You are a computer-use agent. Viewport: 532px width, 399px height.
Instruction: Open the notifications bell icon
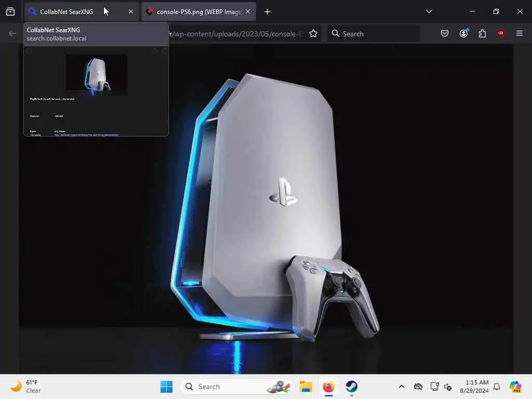click(497, 387)
